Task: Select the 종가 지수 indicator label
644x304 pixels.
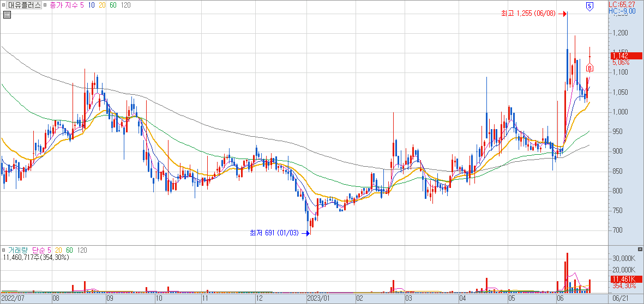Action: (64, 5)
